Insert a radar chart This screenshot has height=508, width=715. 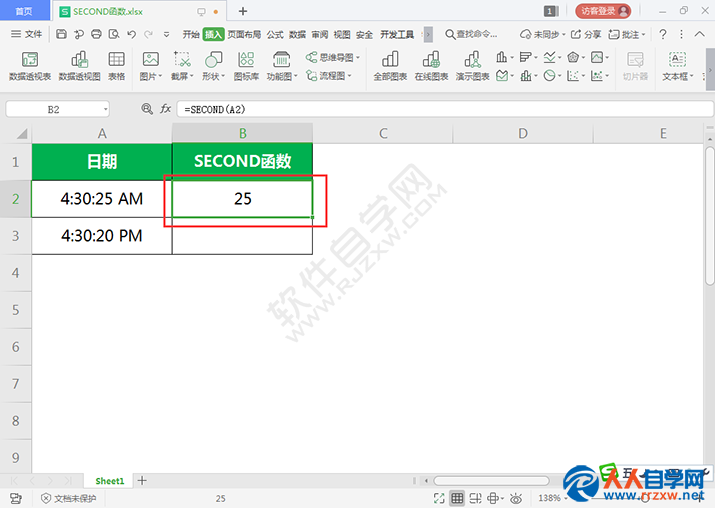point(573,57)
